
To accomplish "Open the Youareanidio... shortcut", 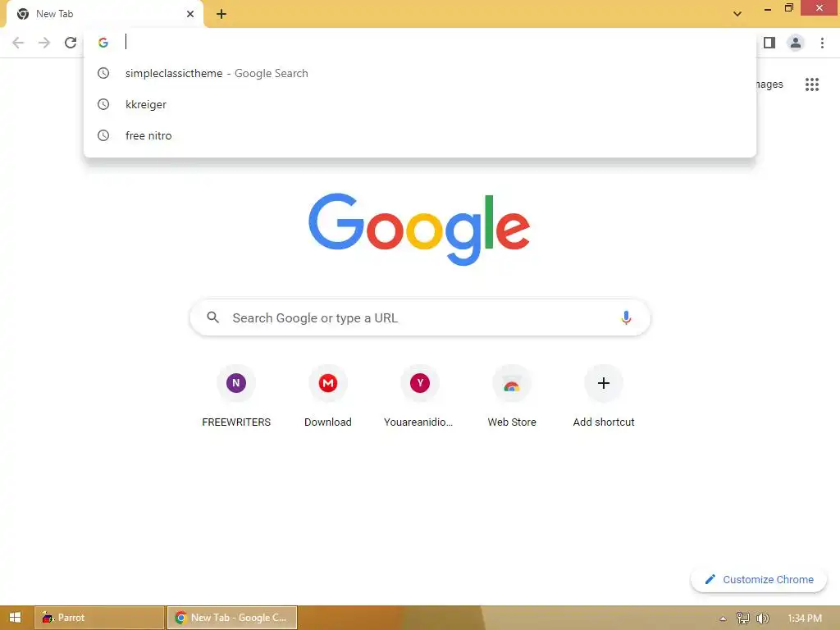I will pyautogui.click(x=419, y=396).
